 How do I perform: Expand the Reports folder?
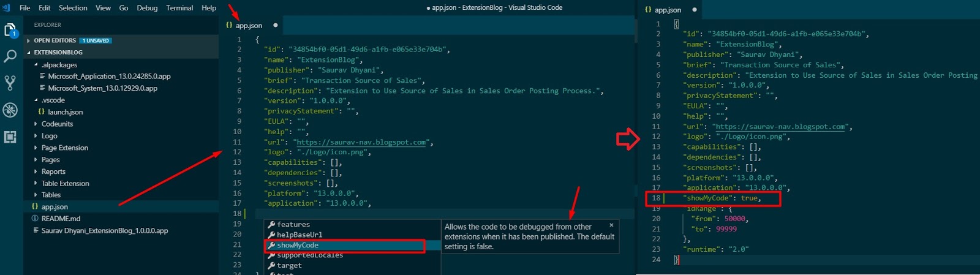click(x=53, y=171)
